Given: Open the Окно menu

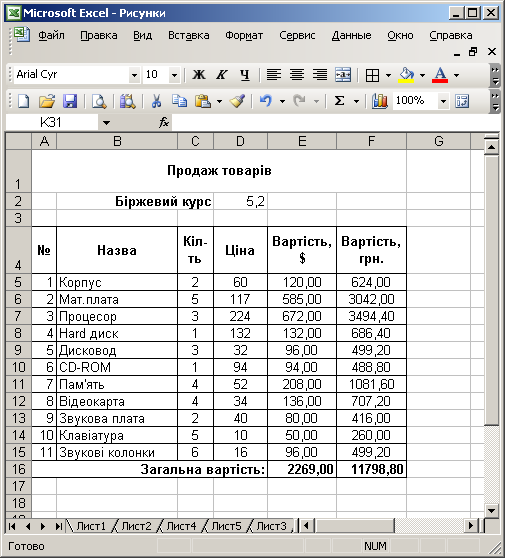Looking at the screenshot, I should [400, 36].
